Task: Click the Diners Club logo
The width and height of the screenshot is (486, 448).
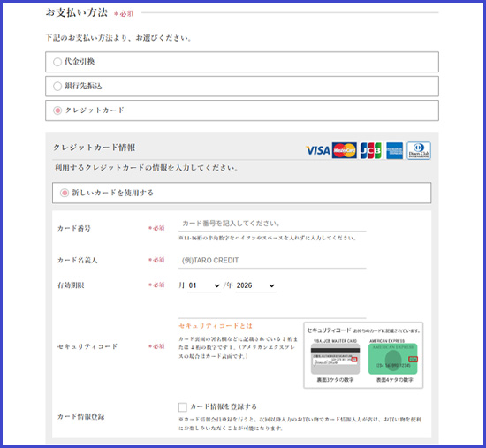Action: pyautogui.click(x=419, y=151)
